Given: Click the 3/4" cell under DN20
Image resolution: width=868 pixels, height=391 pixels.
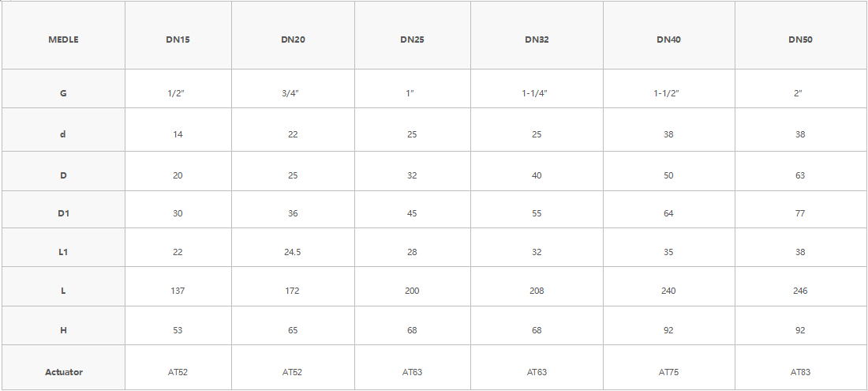Looking at the screenshot, I should [x=293, y=93].
